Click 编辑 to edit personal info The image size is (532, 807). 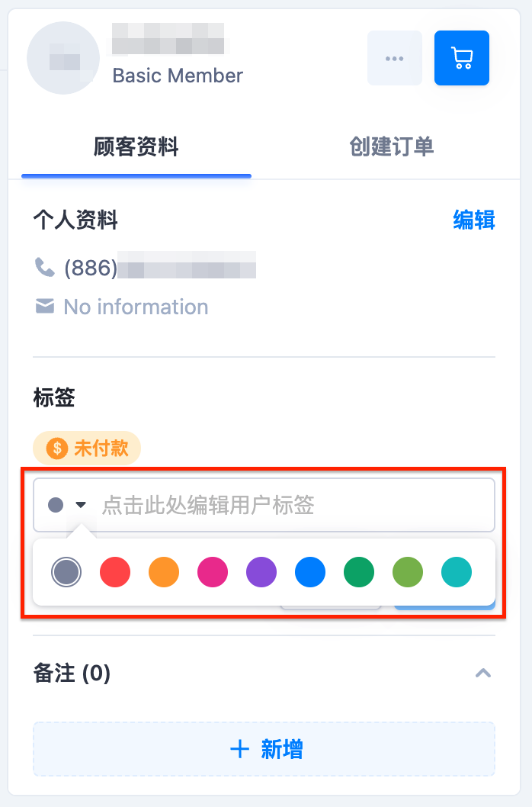474,220
